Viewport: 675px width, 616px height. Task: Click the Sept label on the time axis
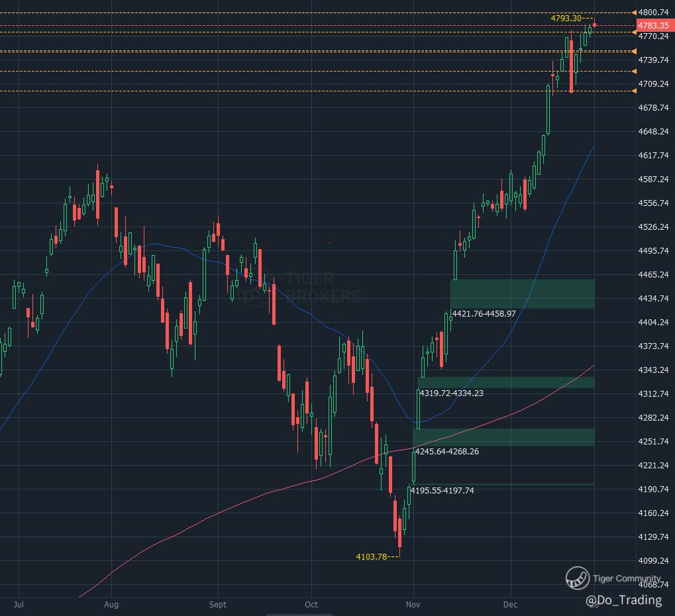(x=218, y=604)
